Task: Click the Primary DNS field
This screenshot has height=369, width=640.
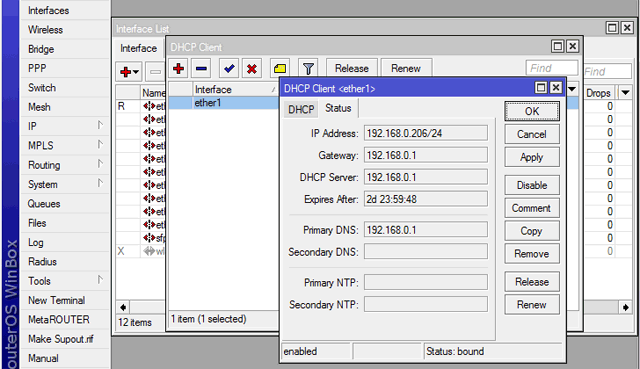Action: 426,230
